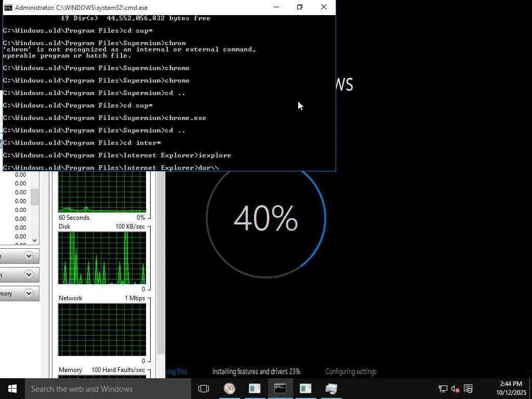This screenshot has height=399, width=532.
Task: Open the taskbar window icon between Command Prompt and Resource Monitor
Action: tap(305, 389)
